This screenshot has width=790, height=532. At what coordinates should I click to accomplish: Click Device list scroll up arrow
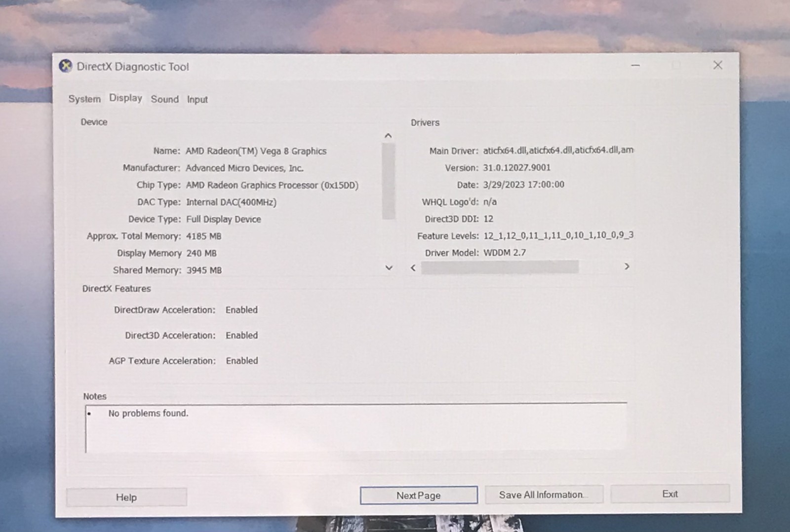click(x=388, y=136)
